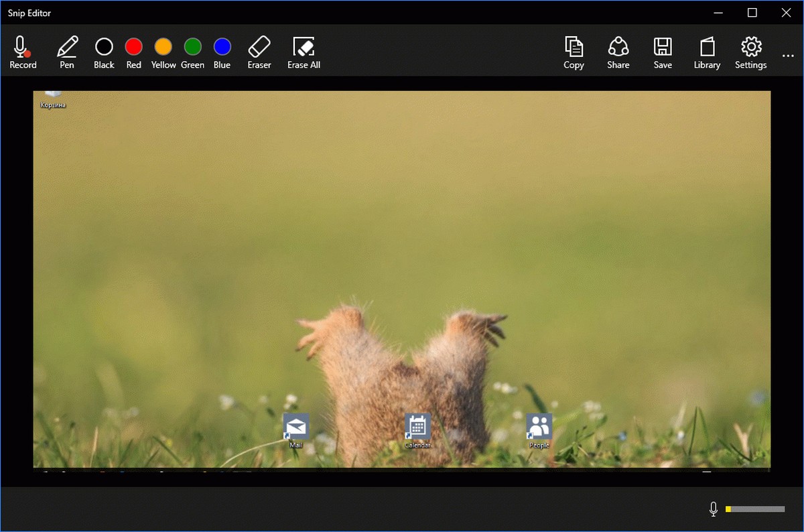Image resolution: width=804 pixels, height=532 pixels.
Task: Choose the Red ink color
Action: click(x=134, y=52)
